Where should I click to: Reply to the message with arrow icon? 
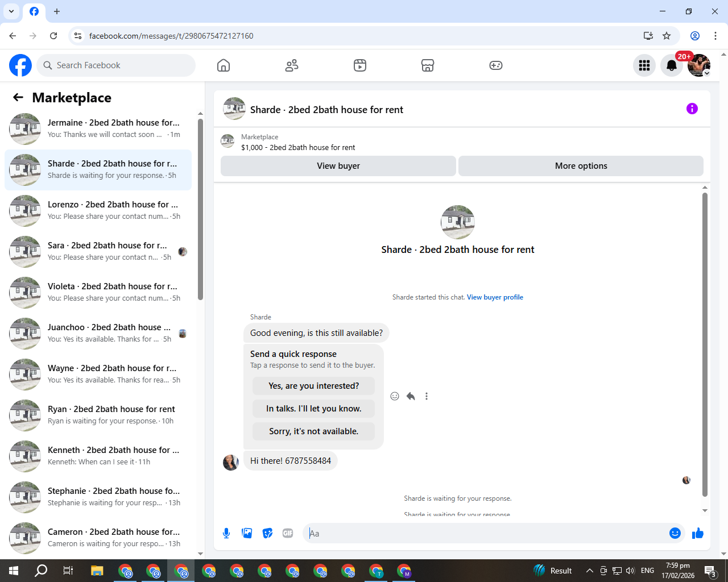pos(411,396)
